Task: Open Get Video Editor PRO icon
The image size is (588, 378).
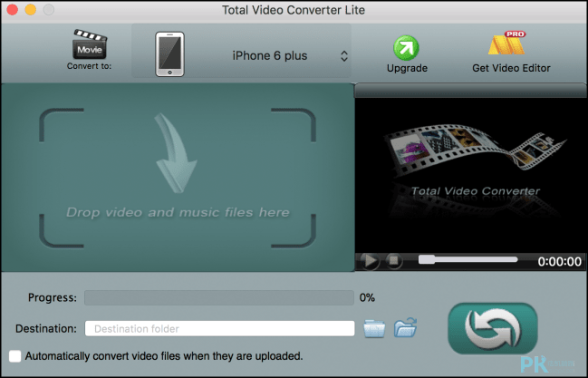Action: (507, 43)
